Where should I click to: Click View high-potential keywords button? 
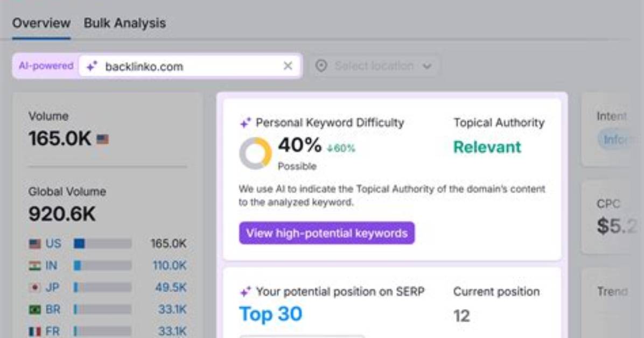327,233
